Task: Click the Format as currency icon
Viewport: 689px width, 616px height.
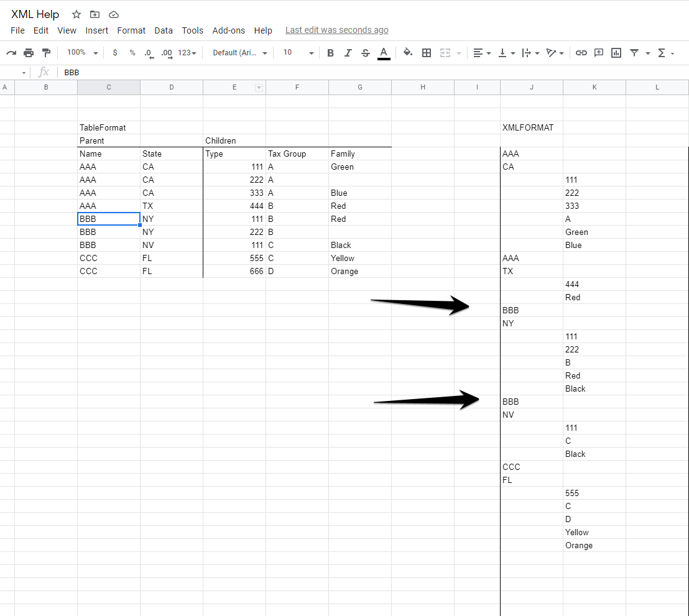Action: pos(115,53)
